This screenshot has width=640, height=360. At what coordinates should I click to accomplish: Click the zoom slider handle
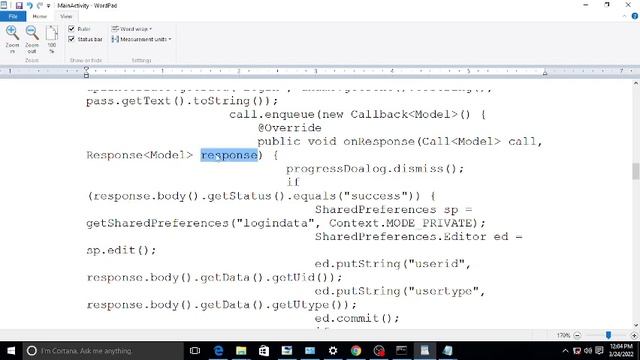click(608, 335)
